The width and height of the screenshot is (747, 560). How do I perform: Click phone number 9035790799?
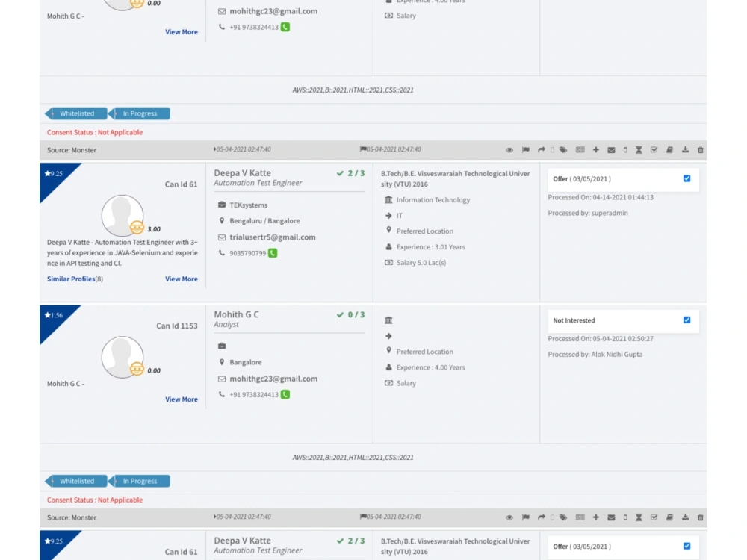point(248,253)
